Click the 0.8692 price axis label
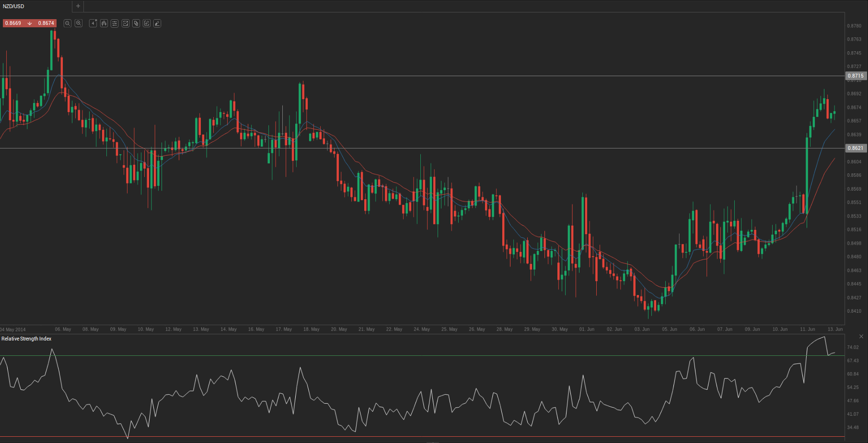Screen dimensions: 868x443 (854, 94)
